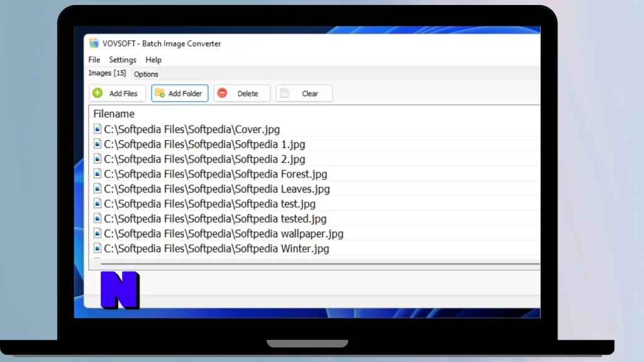The width and height of the screenshot is (644, 362).
Task: Click the file icon beside Softpedia Winter.jpg
Action: point(97,248)
